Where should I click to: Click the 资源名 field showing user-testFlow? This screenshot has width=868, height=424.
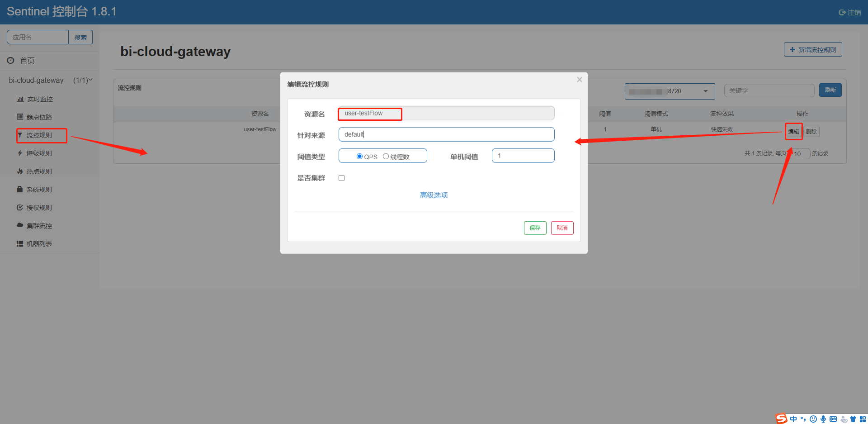click(x=447, y=113)
